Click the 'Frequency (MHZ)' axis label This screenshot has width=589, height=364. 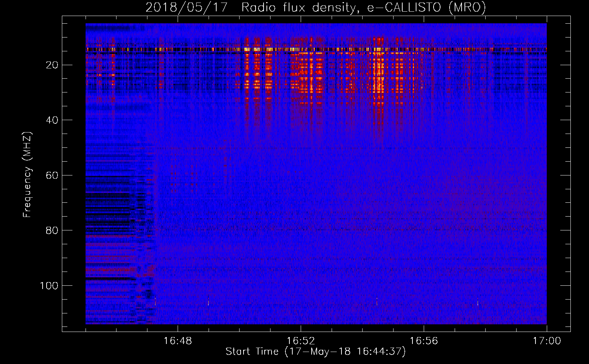[27, 174]
